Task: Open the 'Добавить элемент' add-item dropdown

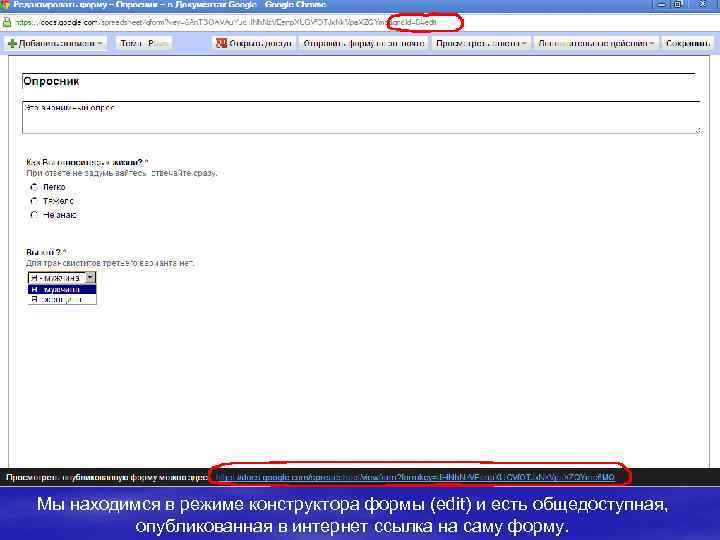Action: pyautogui.click(x=56, y=44)
